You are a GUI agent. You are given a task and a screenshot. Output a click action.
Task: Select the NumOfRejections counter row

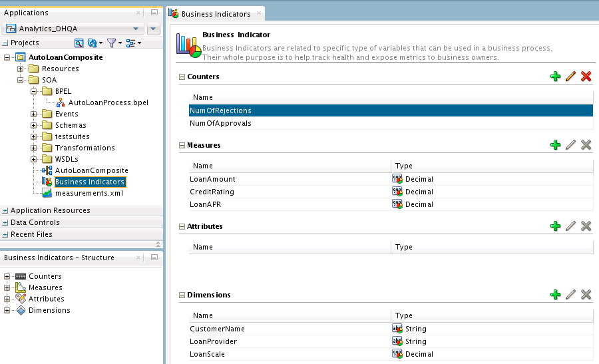point(391,110)
